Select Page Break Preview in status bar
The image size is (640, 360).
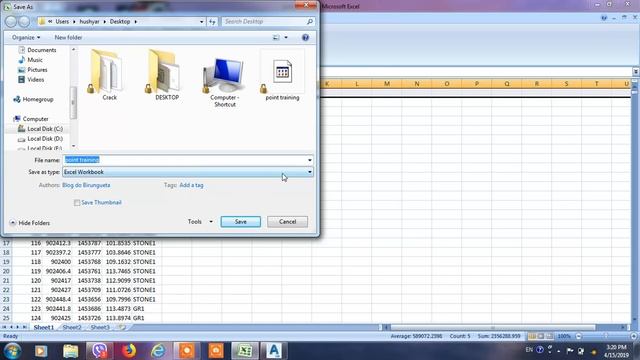tap(550, 336)
